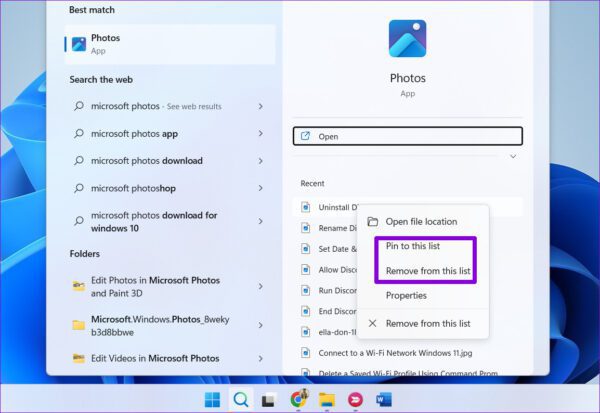The height and width of the screenshot is (413, 600).
Task: Click the Search magnifier on the taskbar
Action: click(x=241, y=400)
